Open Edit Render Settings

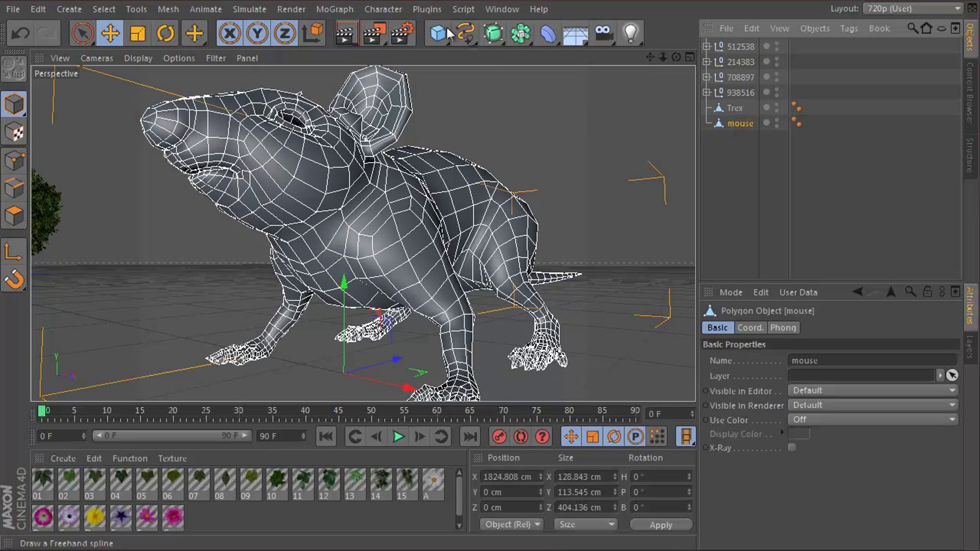coord(402,33)
